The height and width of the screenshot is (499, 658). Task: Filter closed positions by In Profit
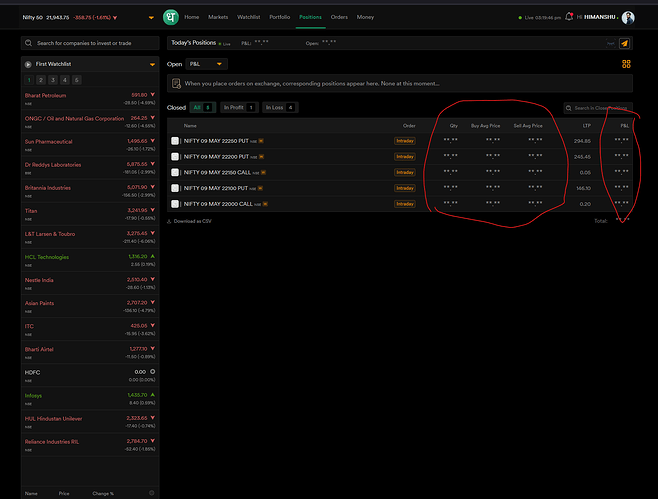[239, 107]
